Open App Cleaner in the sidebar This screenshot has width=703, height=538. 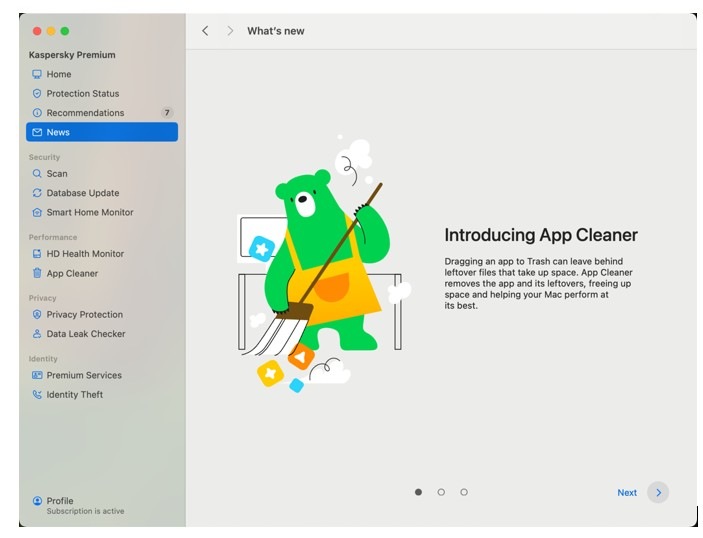tap(102, 273)
